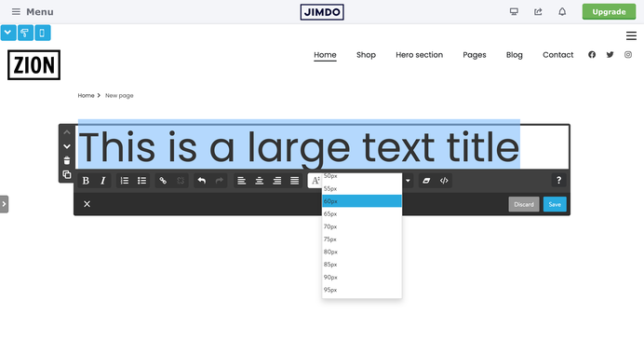The image size is (644, 355).
Task: Click the New page breadcrumb
Action: pyautogui.click(x=119, y=95)
